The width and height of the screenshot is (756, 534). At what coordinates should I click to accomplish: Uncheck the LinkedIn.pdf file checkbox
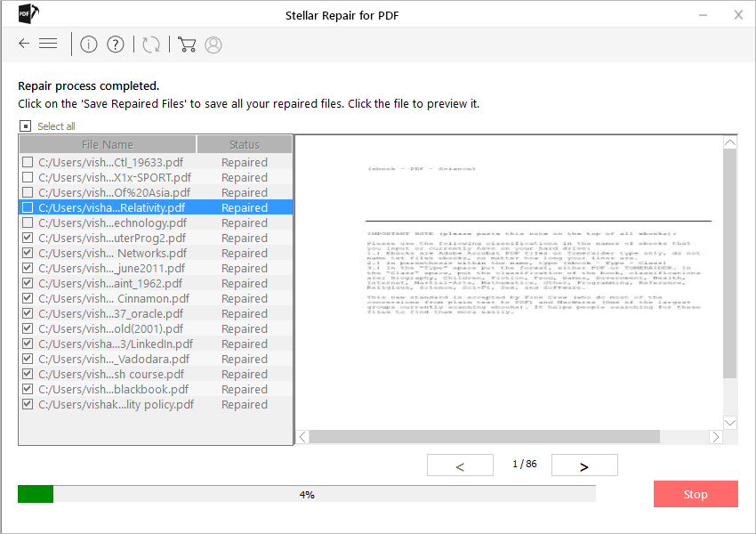click(x=28, y=344)
